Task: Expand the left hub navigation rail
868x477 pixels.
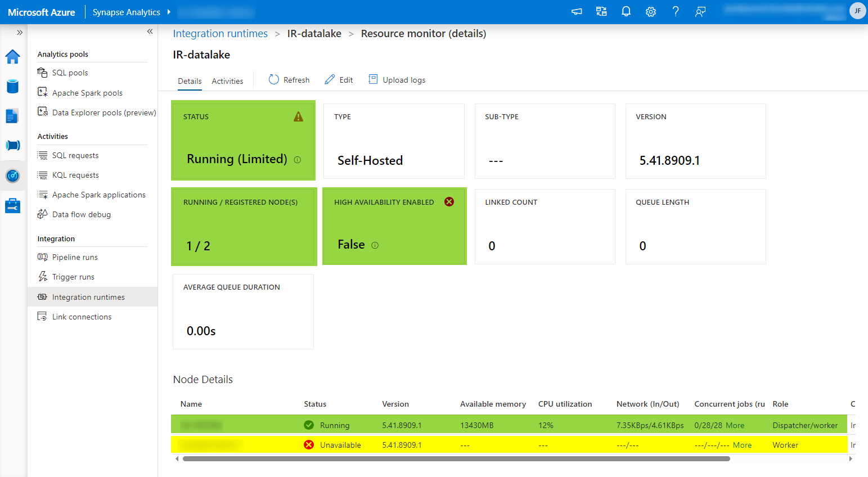Action: [20, 33]
